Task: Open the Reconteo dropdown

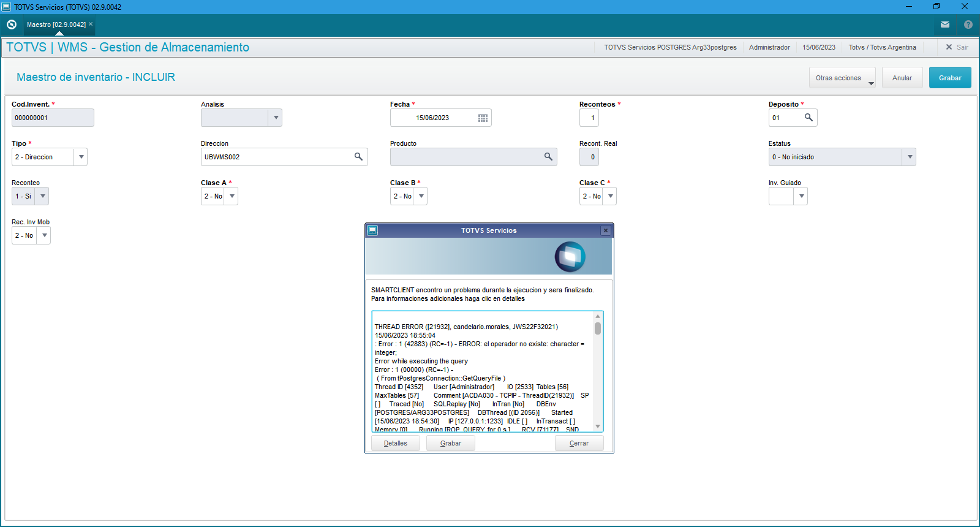Action: click(x=42, y=196)
